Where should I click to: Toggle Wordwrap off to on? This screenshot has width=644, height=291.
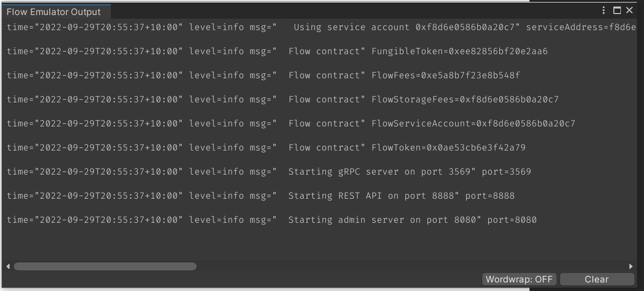519,279
